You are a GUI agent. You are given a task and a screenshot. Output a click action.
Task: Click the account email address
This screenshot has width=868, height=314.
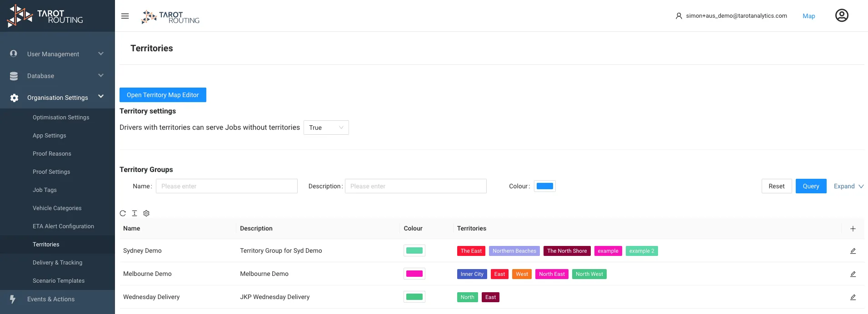pos(736,15)
